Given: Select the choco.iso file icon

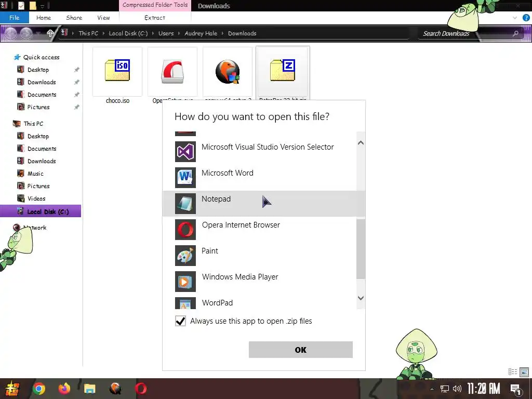Looking at the screenshot, I should [x=117, y=71].
